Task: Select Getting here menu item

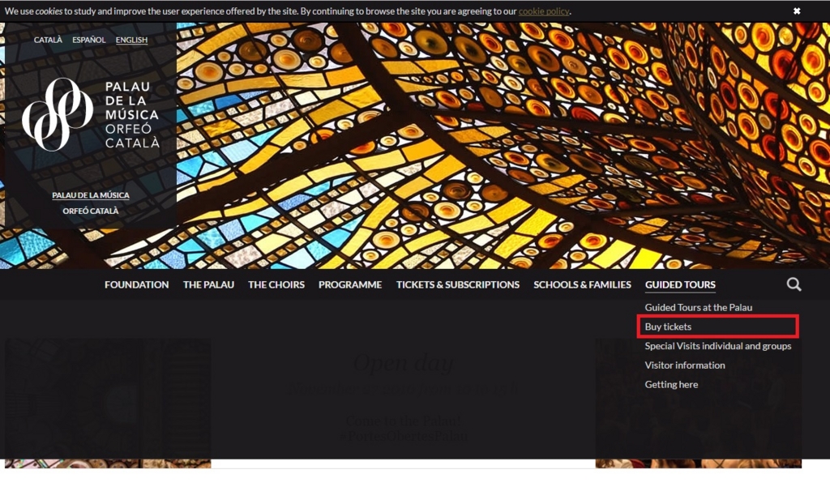Action: tap(671, 384)
